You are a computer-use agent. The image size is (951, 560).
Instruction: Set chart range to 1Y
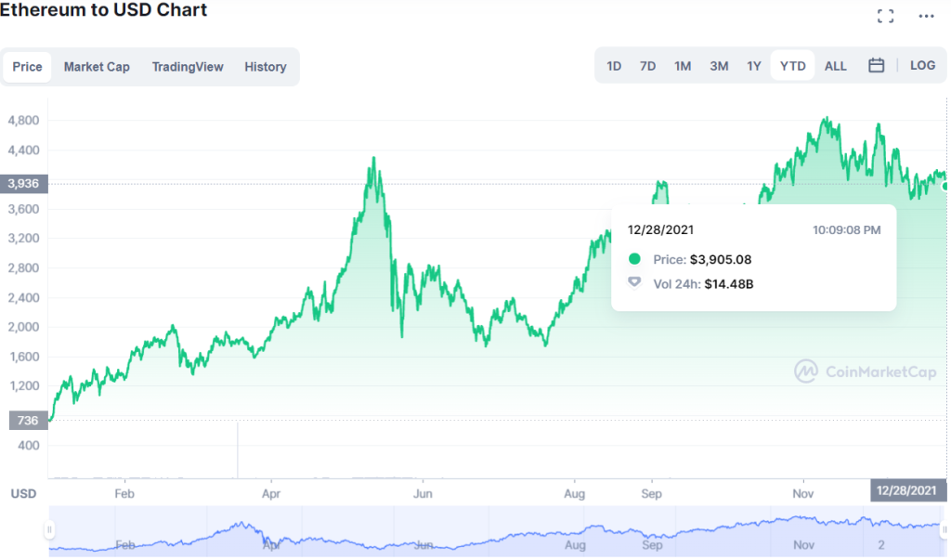pos(754,66)
